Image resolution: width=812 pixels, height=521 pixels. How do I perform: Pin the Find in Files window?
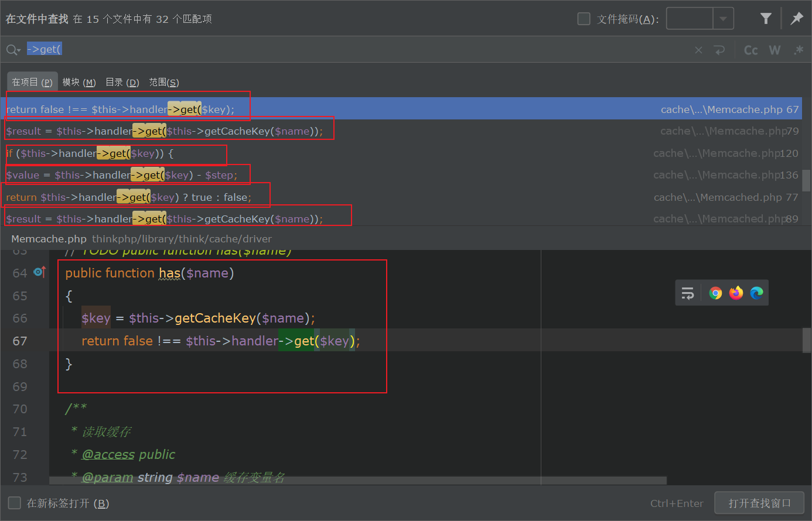(x=797, y=19)
